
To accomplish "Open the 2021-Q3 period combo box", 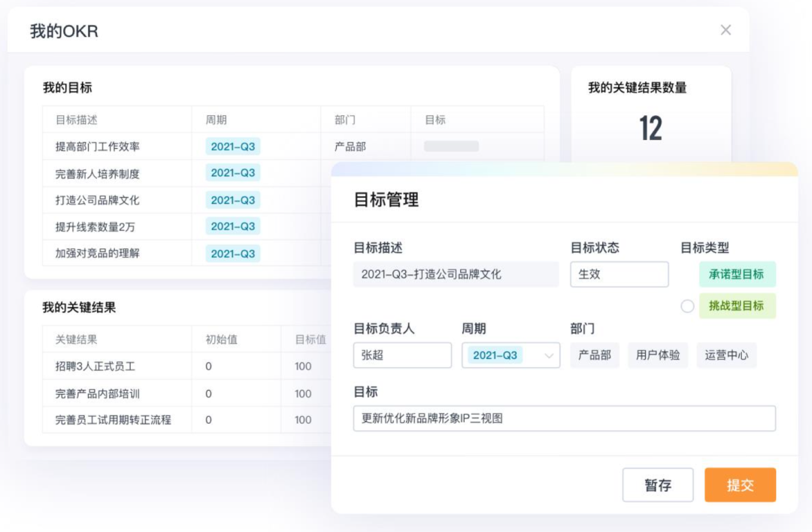I will coord(511,355).
